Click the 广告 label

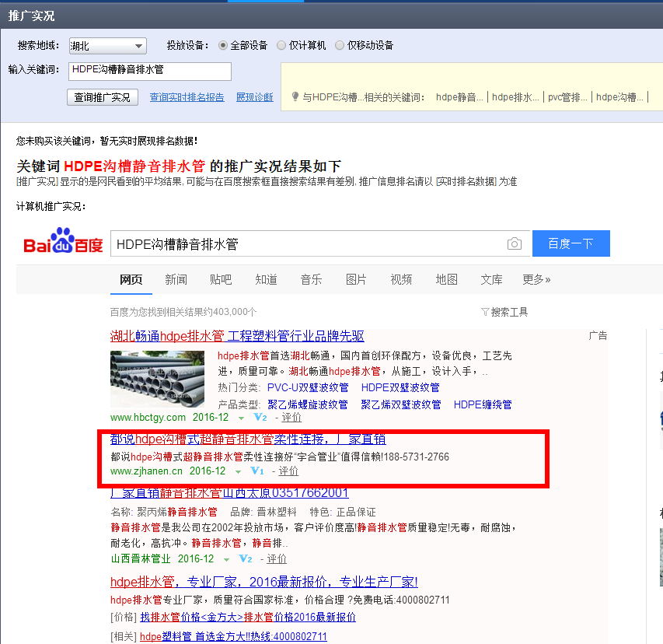tap(598, 336)
